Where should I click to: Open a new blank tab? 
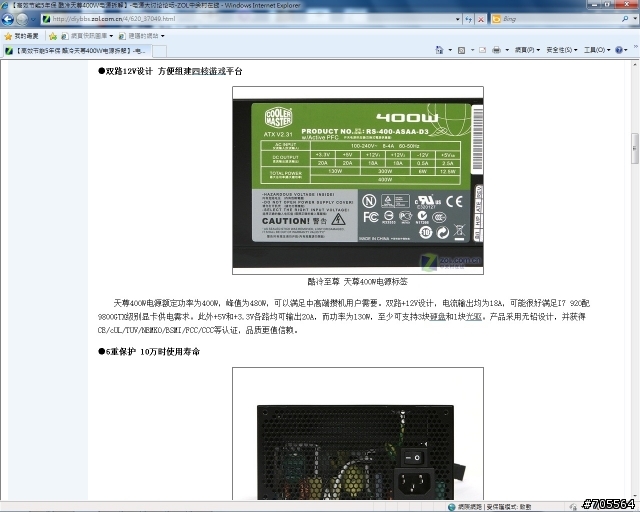[159, 51]
